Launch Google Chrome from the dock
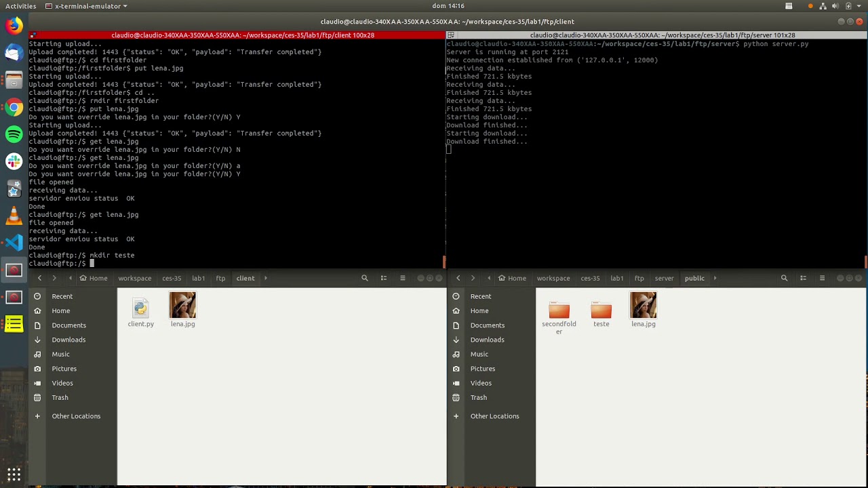The width and height of the screenshot is (868, 488). pyautogui.click(x=14, y=107)
